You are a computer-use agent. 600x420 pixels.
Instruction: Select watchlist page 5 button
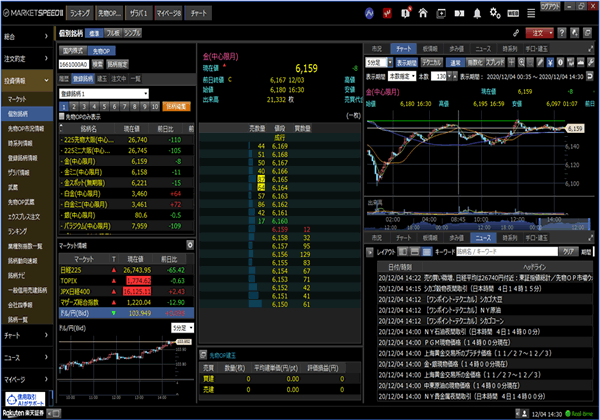(x=104, y=106)
